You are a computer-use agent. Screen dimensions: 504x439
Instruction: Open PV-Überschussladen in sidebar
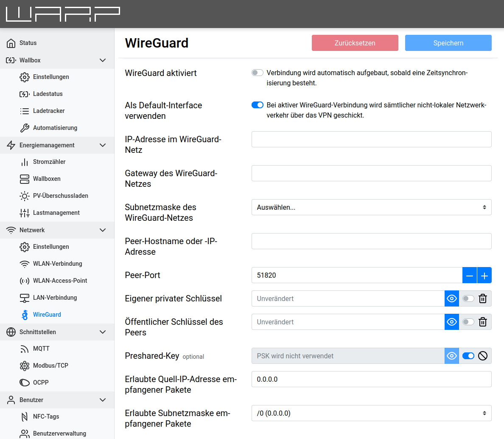60,196
